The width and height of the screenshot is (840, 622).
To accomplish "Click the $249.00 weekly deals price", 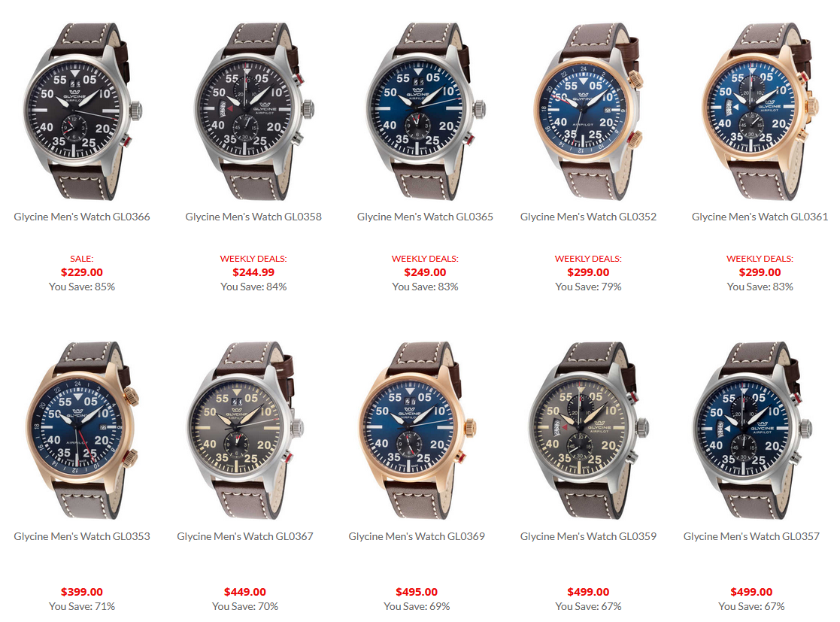I will pyautogui.click(x=425, y=272).
